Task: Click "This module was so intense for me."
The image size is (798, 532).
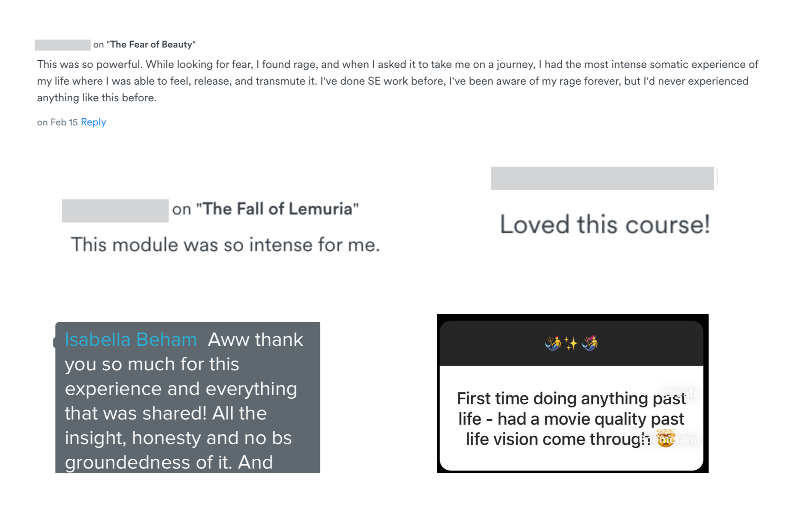Action: tap(225, 245)
